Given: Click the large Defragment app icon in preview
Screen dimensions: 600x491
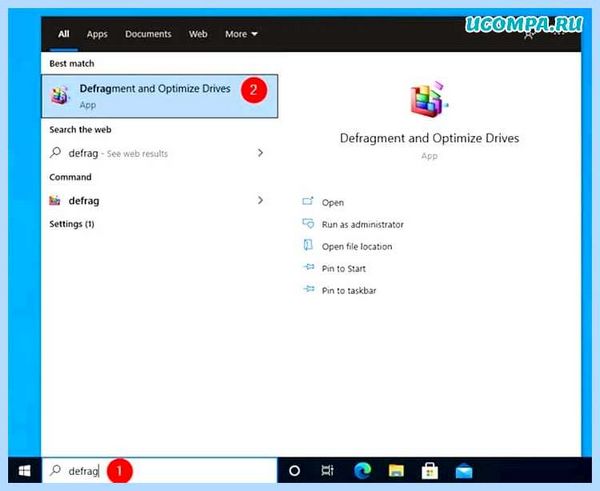Looking at the screenshot, I should click(429, 98).
